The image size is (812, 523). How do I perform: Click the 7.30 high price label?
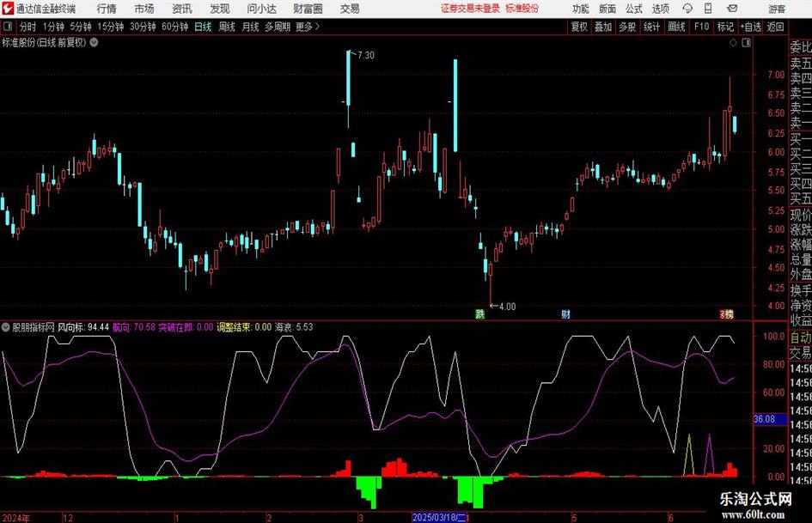click(365, 55)
